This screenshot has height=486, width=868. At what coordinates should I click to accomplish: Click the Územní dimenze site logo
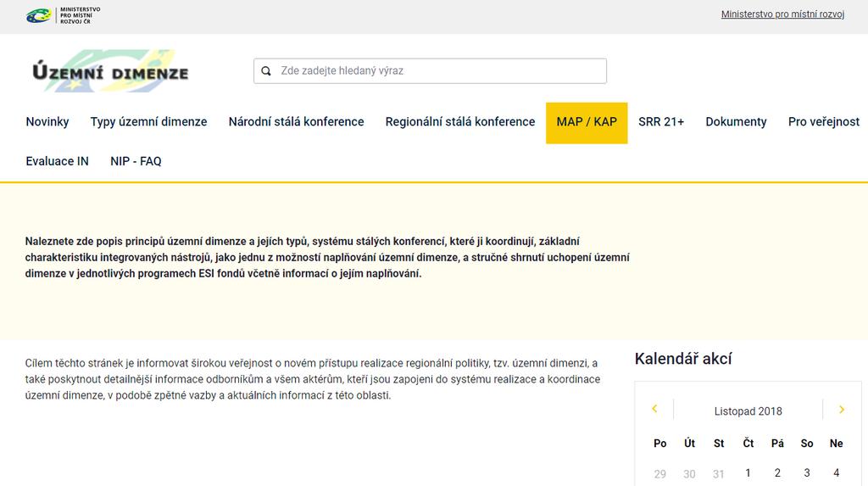tap(110, 71)
